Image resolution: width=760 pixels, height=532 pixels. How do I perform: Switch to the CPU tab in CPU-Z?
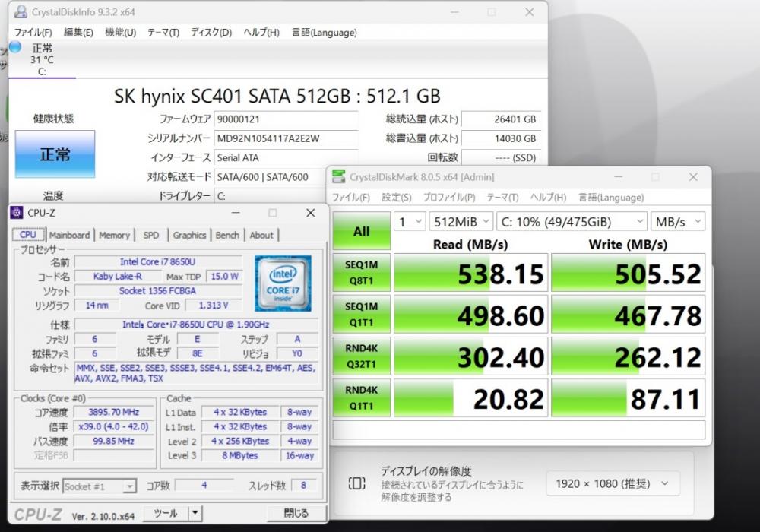28,235
